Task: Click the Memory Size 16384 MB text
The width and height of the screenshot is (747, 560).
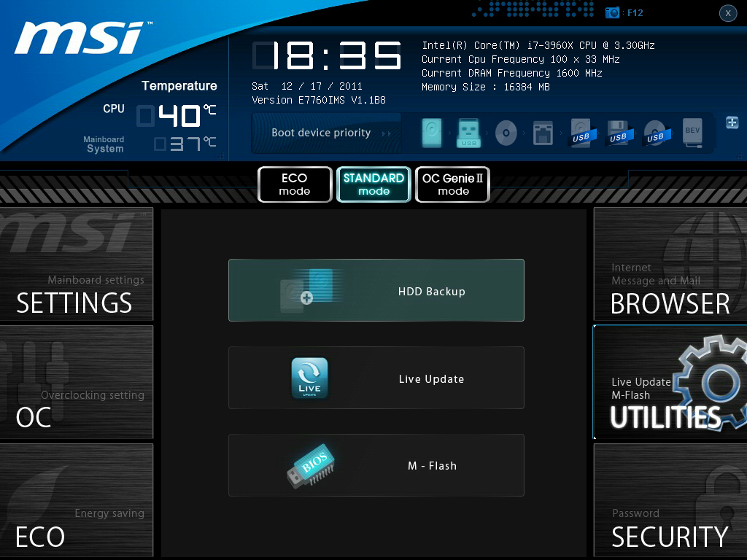Action: pyautogui.click(x=485, y=87)
